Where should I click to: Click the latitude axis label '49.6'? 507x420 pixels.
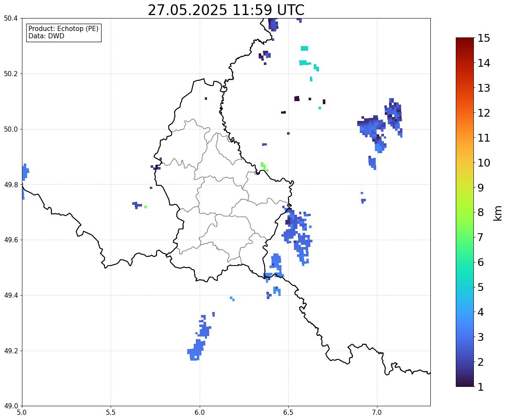pos(11,240)
